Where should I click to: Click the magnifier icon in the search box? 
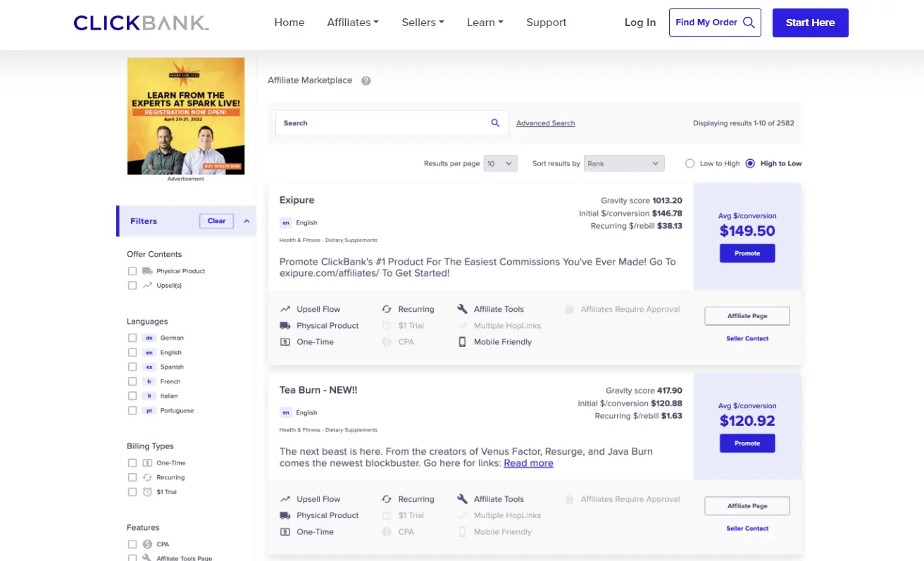495,122
